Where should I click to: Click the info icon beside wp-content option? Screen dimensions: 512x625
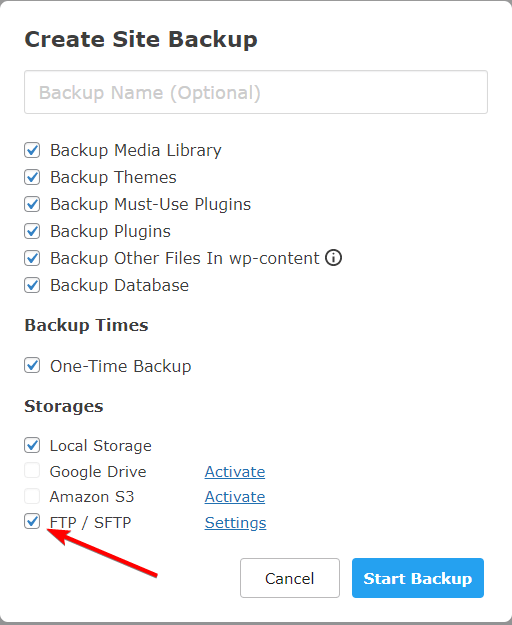(333, 257)
